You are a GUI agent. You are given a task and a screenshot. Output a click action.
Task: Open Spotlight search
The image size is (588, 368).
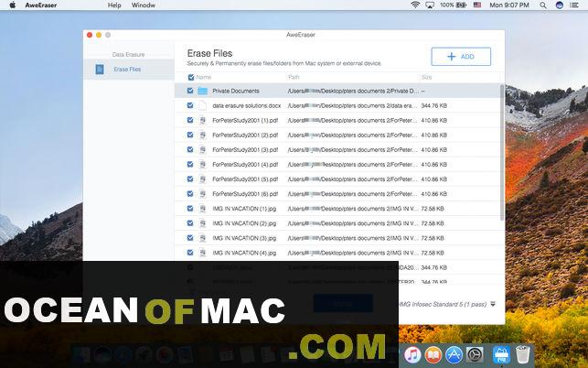(x=543, y=5)
